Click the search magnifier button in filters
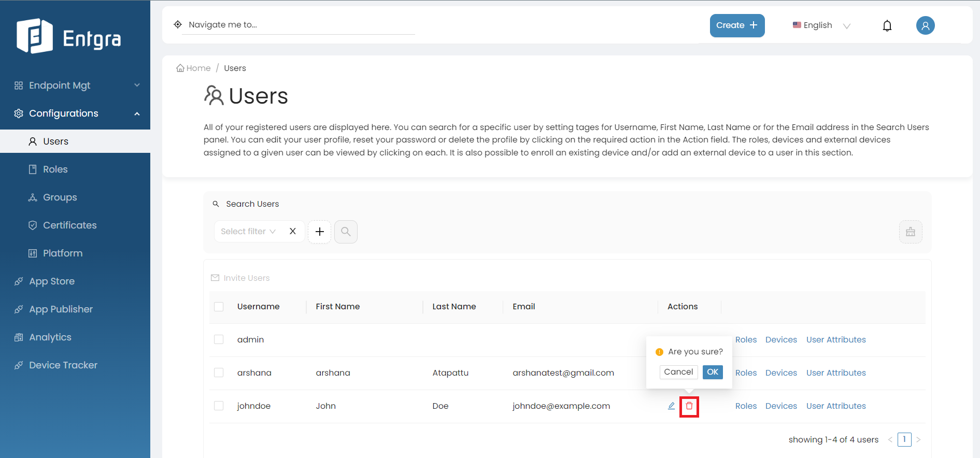The height and width of the screenshot is (458, 980). point(346,232)
